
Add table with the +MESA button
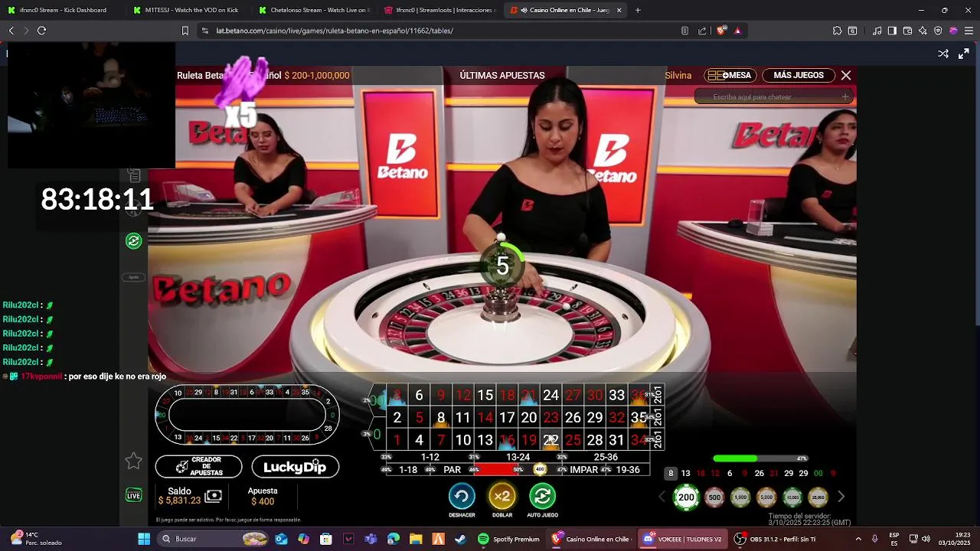730,75
